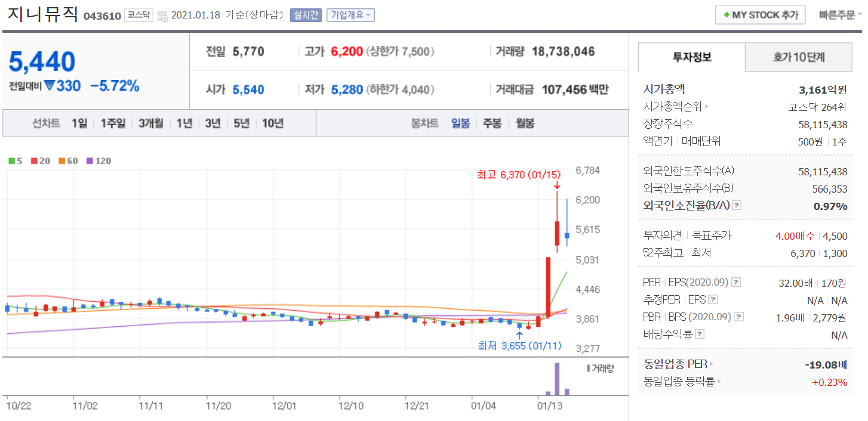Image resolution: width=868 pixels, height=421 pixels.
Task: Expand the 동일업종 등락률 arrow
Action: point(718,382)
